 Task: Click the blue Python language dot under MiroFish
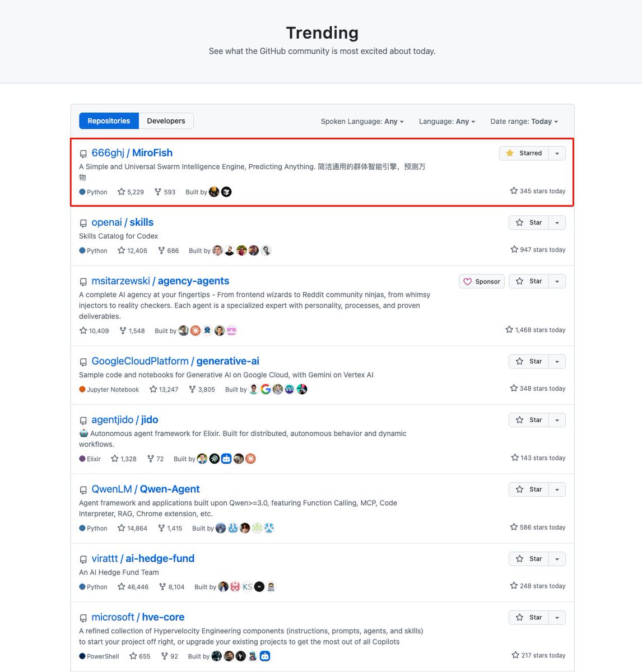82,192
